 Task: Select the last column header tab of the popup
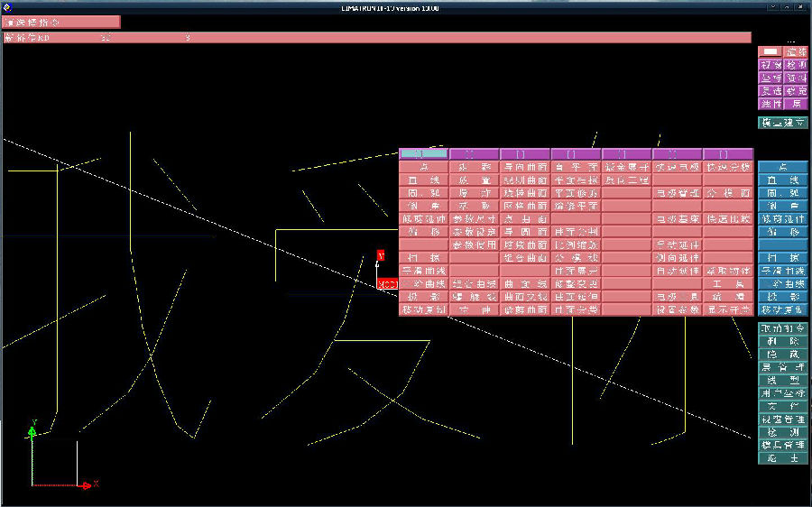click(x=727, y=154)
